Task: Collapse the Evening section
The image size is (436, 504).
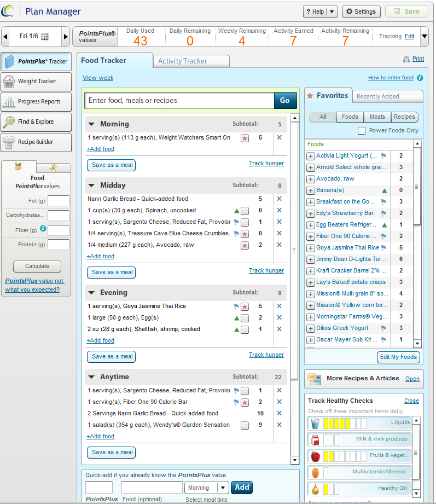Action: [91, 293]
